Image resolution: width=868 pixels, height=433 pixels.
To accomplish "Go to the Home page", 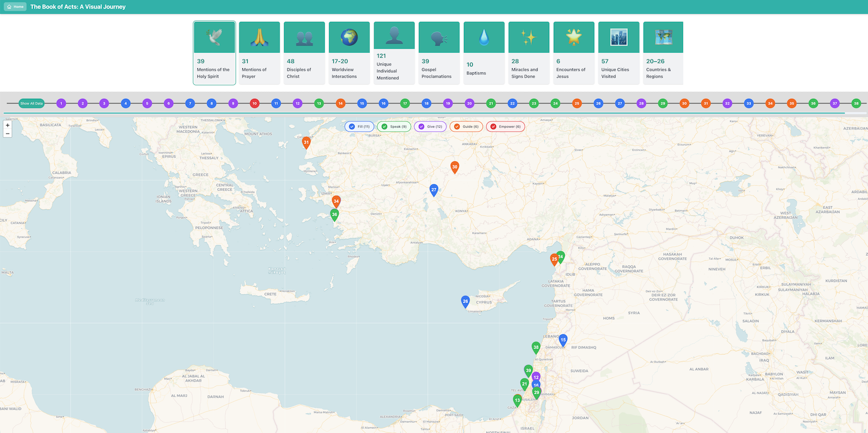I will click(15, 7).
